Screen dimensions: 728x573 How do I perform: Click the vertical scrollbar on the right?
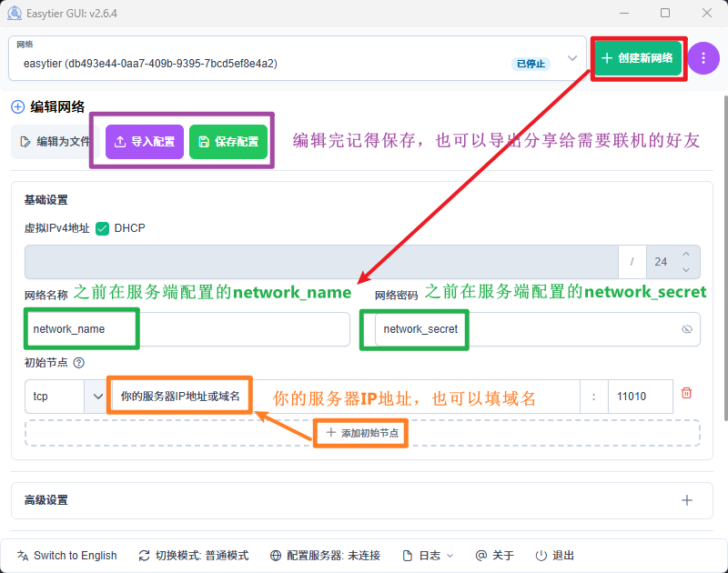(725, 257)
